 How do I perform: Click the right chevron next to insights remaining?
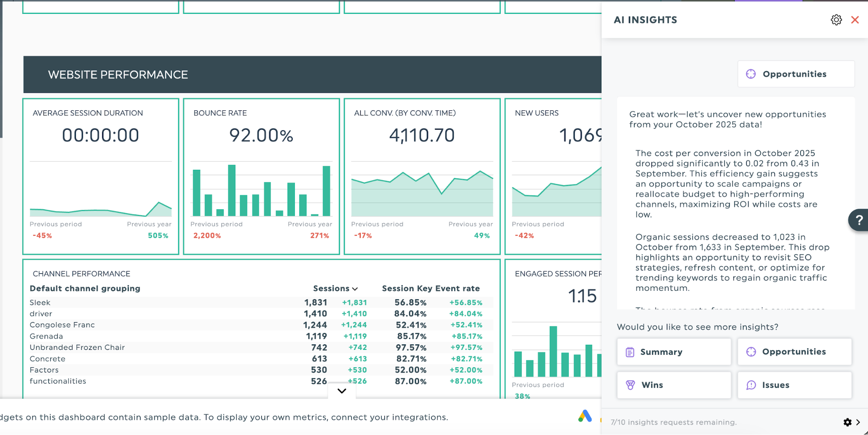coord(858,422)
